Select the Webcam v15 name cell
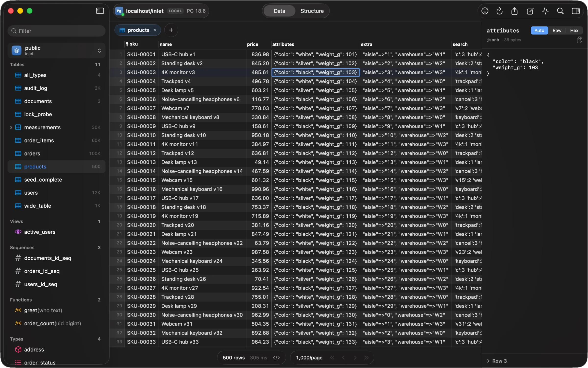Viewport: 588px width, 368px height. tap(202, 180)
